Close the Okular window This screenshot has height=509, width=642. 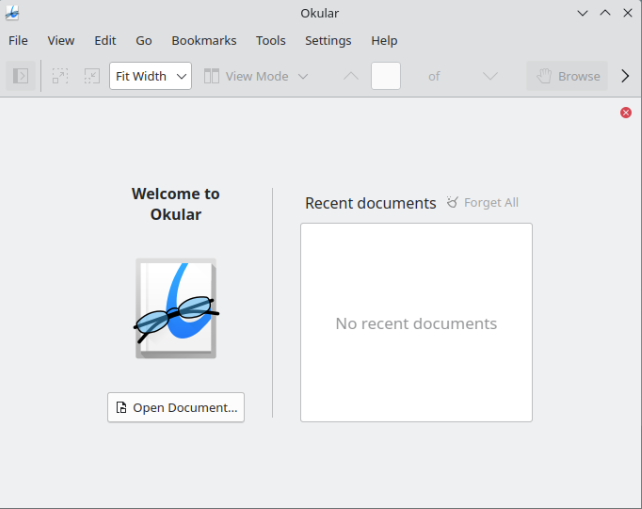pos(627,13)
